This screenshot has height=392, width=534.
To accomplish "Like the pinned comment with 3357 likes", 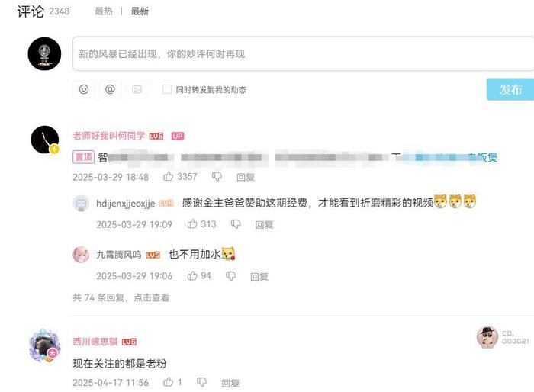I will click(x=169, y=176).
